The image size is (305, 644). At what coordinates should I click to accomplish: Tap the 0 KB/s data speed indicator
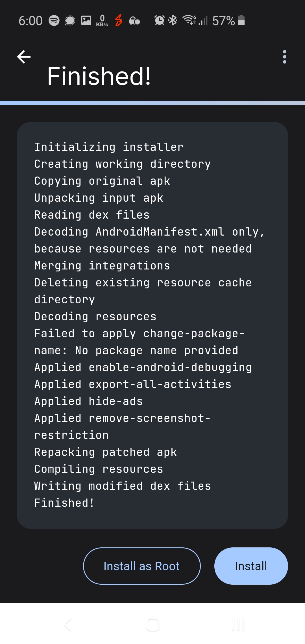(x=102, y=20)
